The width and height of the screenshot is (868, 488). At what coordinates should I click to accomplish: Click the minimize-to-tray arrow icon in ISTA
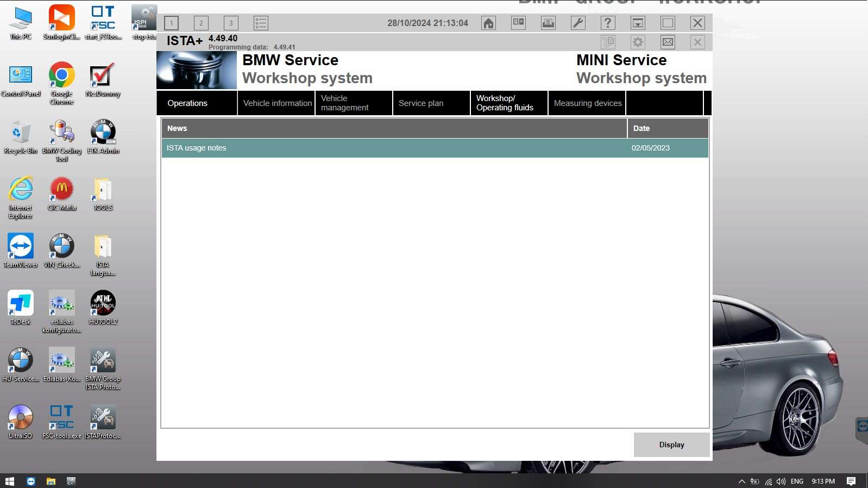click(638, 23)
